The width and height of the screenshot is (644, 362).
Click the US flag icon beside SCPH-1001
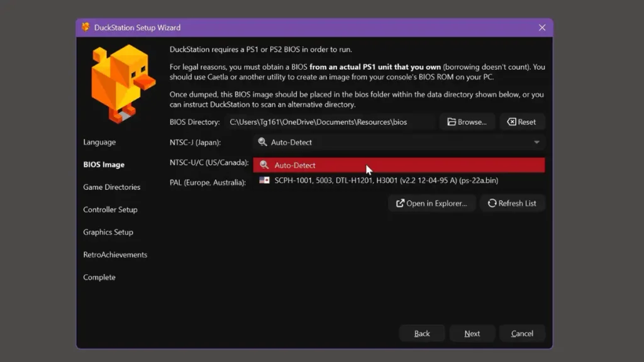click(x=264, y=180)
